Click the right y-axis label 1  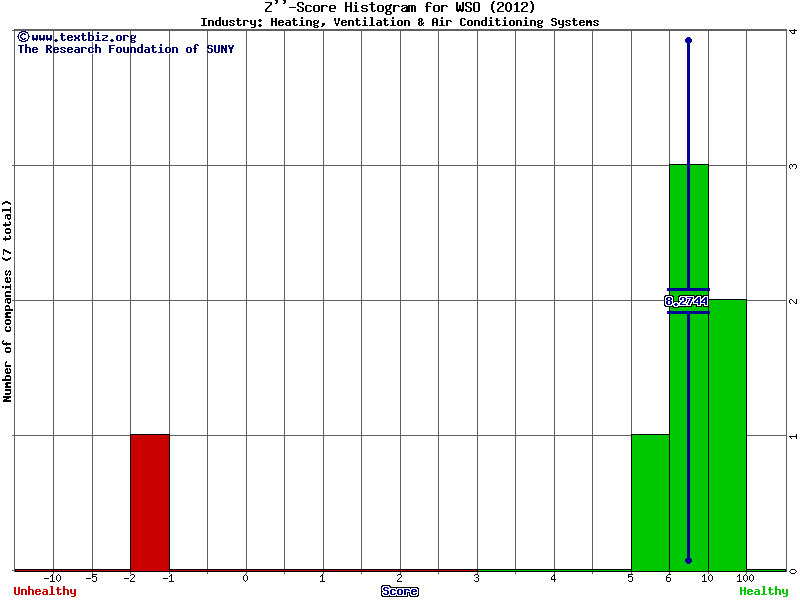point(793,436)
